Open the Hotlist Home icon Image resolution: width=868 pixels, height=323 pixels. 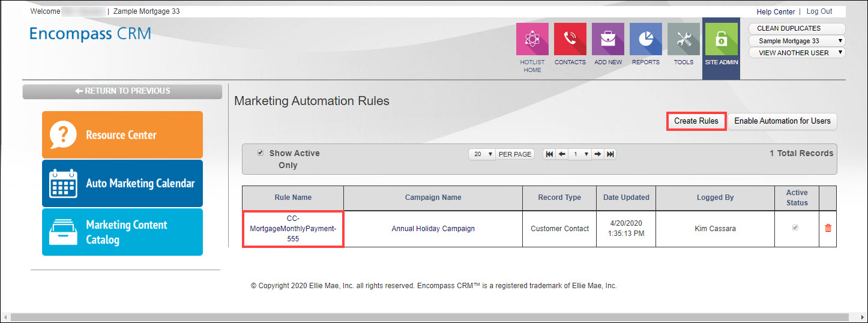pos(532,39)
